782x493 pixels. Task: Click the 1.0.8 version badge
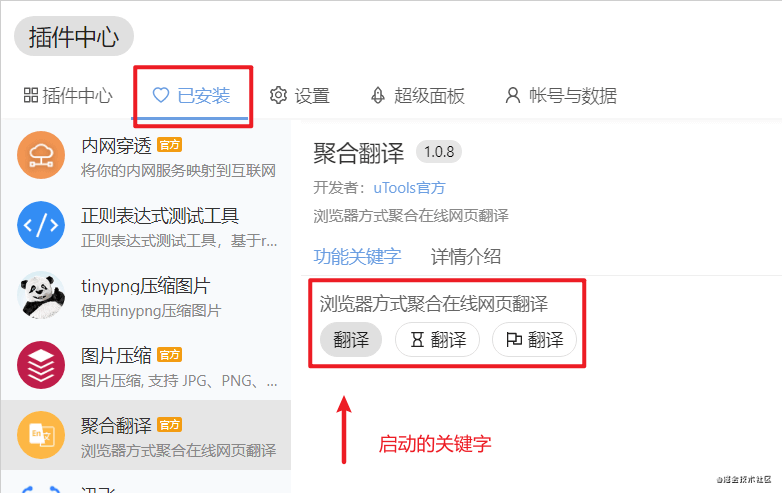(439, 152)
